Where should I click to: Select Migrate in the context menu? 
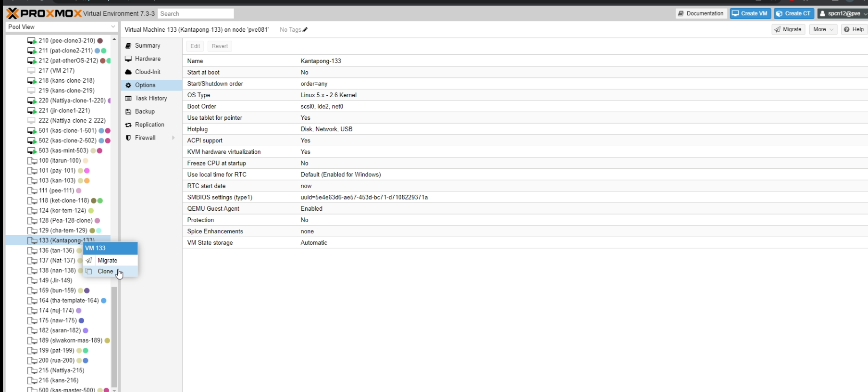pyautogui.click(x=111, y=260)
